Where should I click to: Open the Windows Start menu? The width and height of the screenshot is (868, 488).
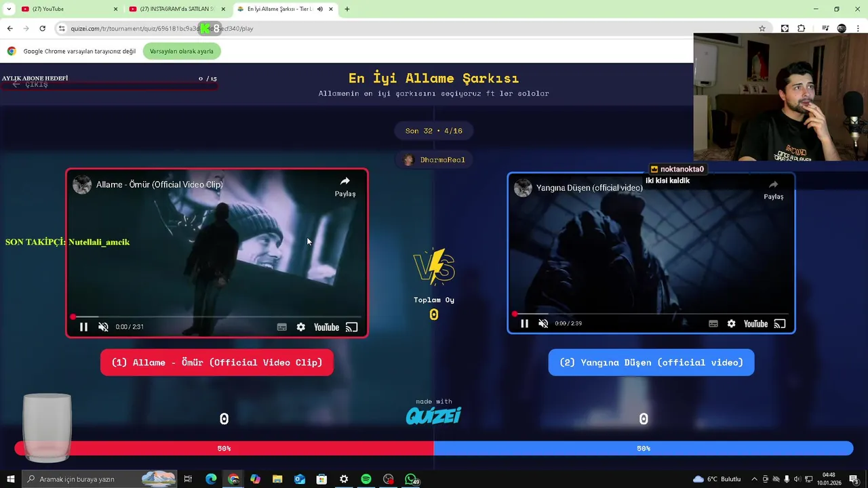pyautogui.click(x=10, y=479)
